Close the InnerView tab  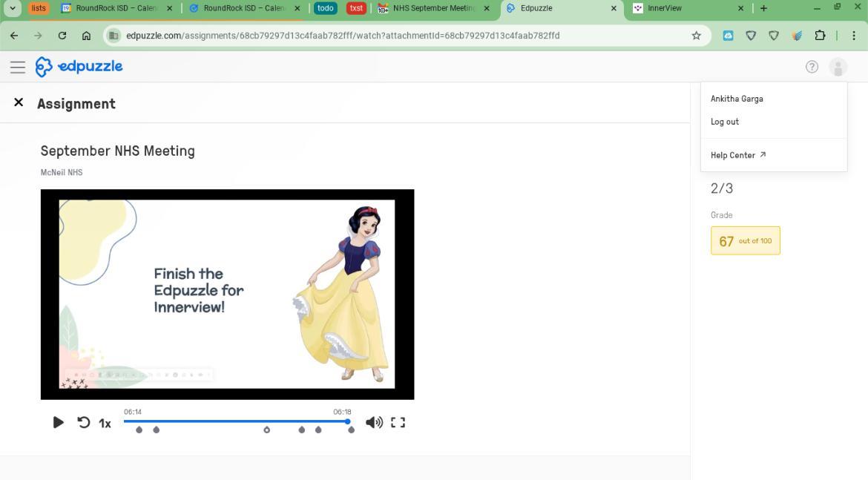(740, 8)
